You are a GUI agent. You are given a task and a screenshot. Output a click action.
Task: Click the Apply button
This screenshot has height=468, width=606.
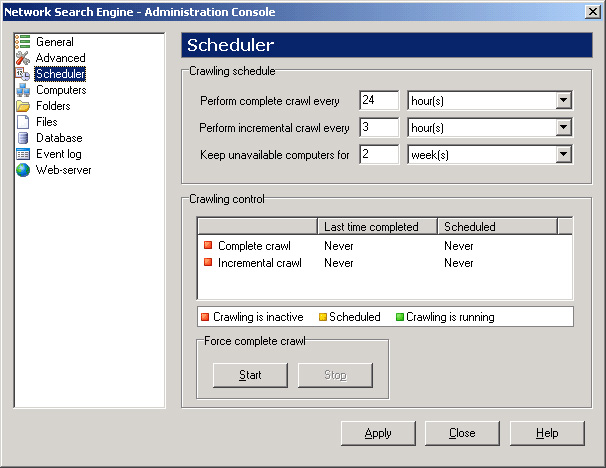[378, 433]
